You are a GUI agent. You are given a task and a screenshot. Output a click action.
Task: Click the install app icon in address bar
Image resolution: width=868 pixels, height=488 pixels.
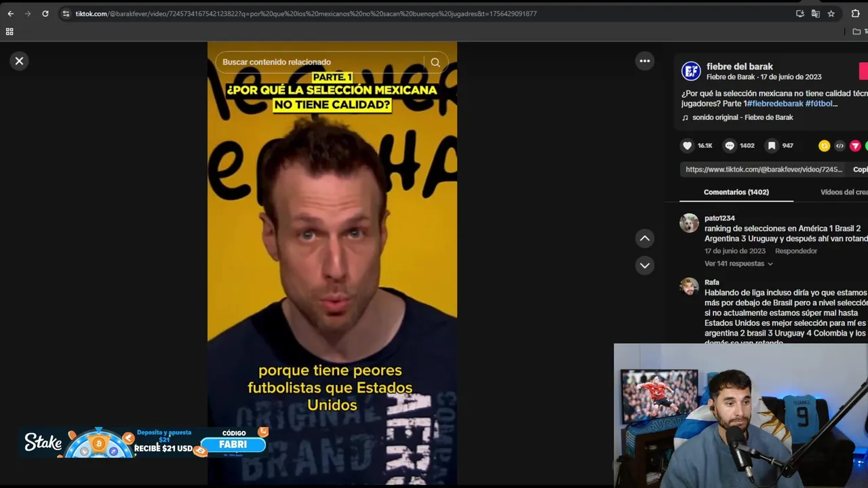[800, 14]
